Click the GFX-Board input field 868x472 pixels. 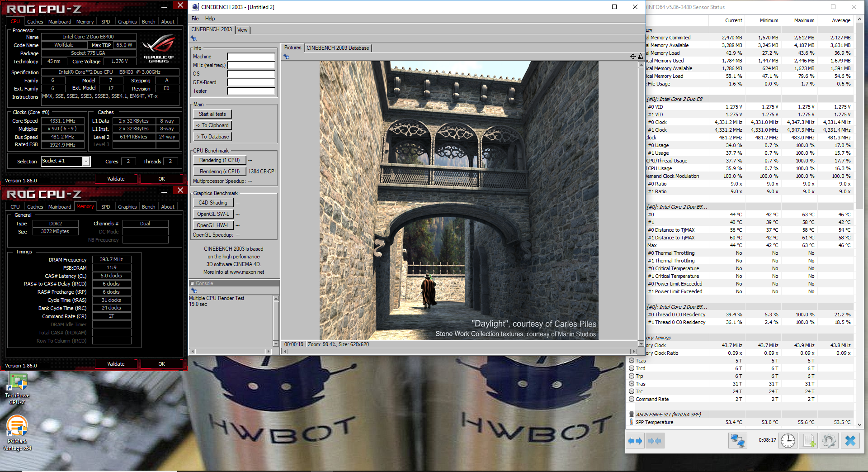(x=251, y=82)
